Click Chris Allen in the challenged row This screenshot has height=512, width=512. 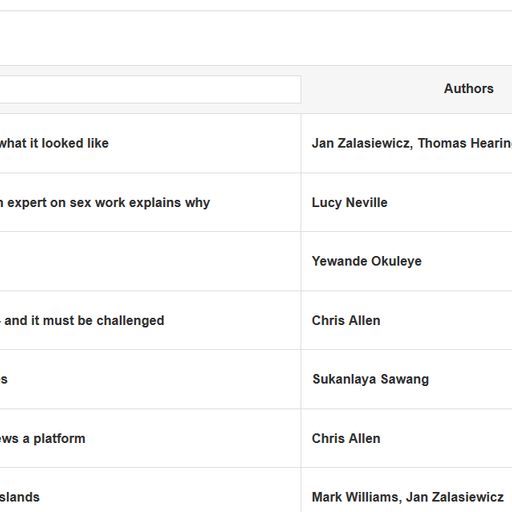tap(346, 320)
